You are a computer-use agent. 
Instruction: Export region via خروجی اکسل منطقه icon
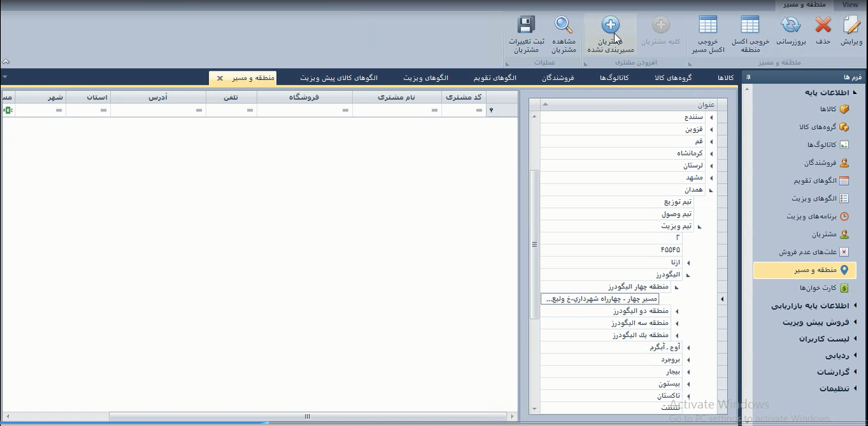(x=750, y=25)
